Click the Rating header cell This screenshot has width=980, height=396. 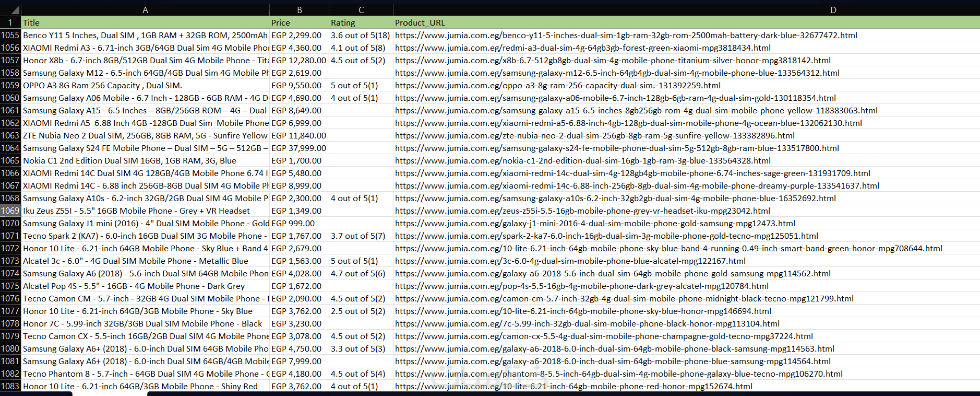pos(361,22)
